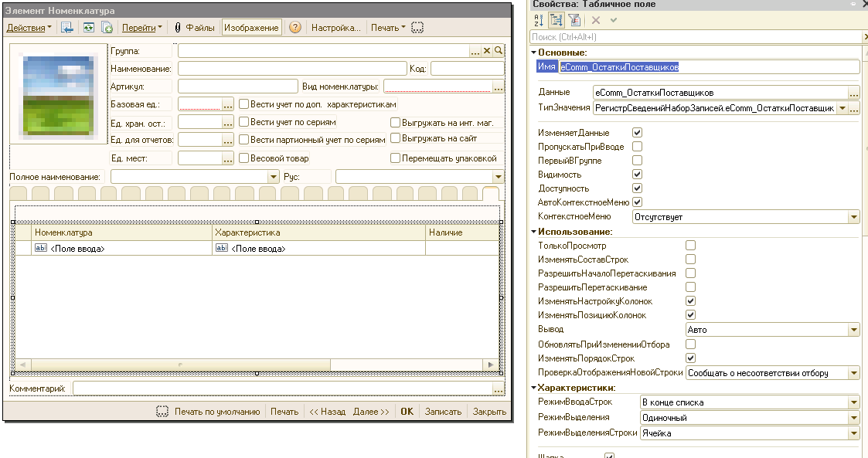The height and width of the screenshot is (458, 868).
Task: Click the help question mark icon
Action: tap(294, 28)
